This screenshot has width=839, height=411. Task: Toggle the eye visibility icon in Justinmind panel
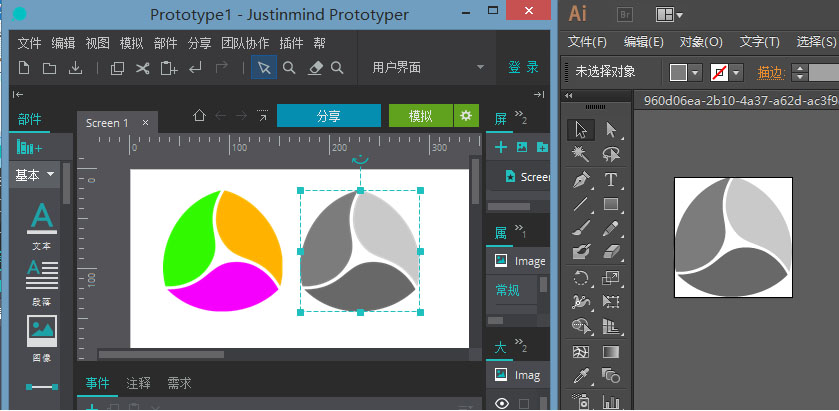(501, 403)
